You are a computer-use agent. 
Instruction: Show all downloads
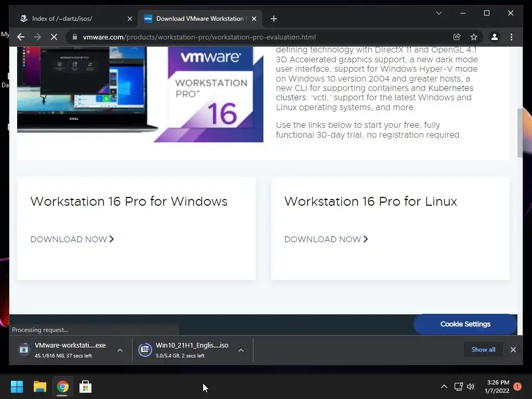click(483, 350)
